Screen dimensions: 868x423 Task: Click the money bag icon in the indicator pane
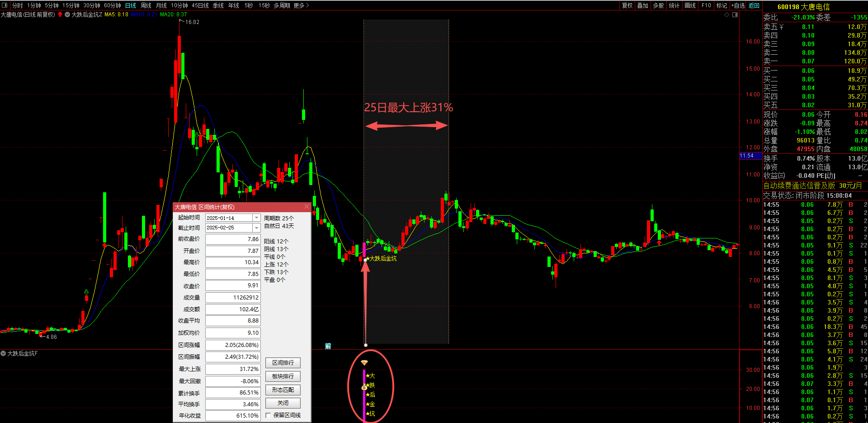tap(364, 387)
